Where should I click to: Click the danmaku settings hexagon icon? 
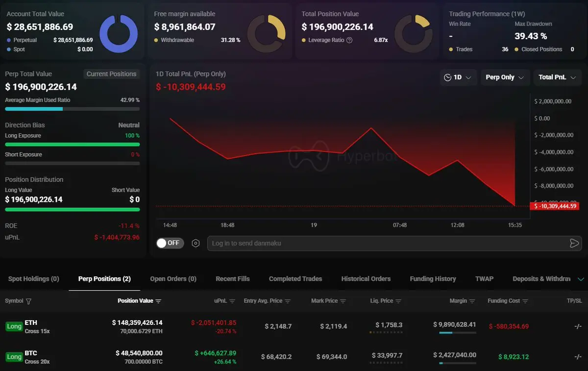[196, 243]
